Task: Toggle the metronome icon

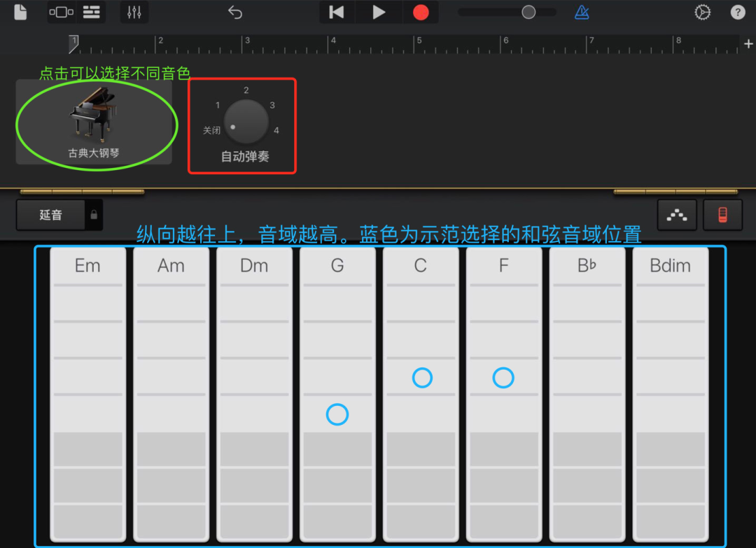Action: (x=582, y=12)
